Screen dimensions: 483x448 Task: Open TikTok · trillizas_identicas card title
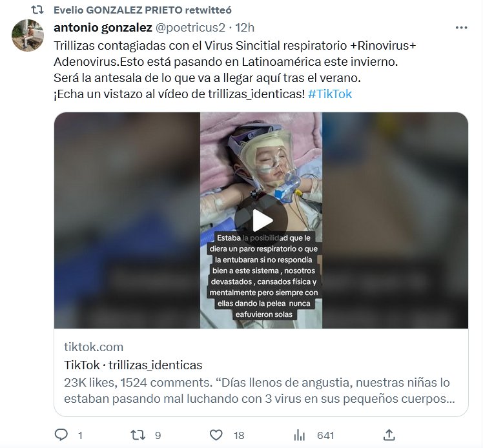point(133,365)
